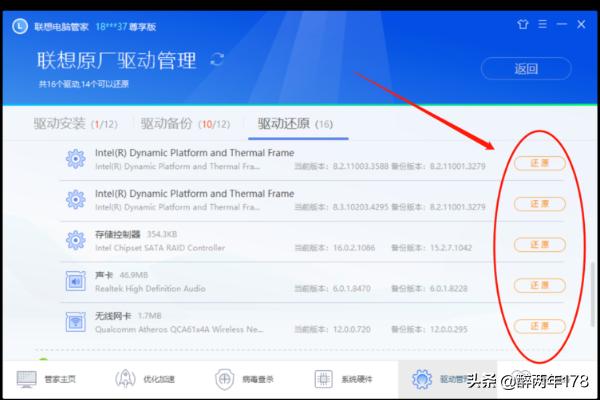Open 管家主页 in the bottom navigation
This screenshot has width=600, height=400.
click(47, 379)
